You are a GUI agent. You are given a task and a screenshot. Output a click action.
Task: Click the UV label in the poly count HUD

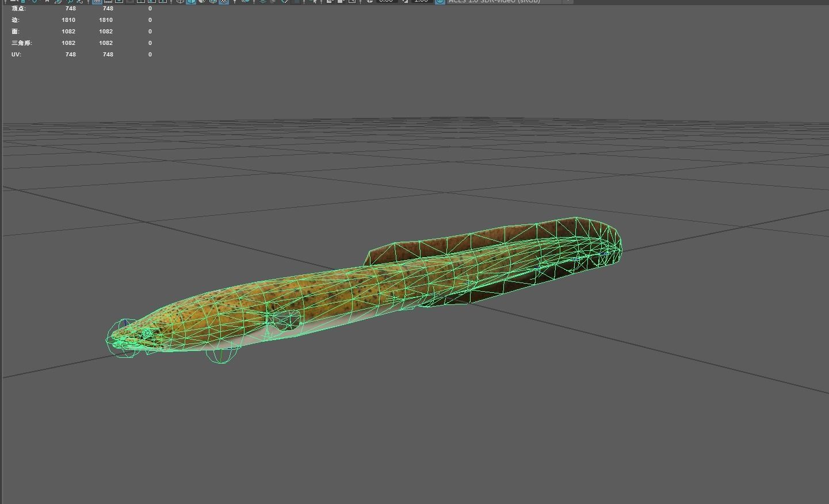(x=17, y=55)
